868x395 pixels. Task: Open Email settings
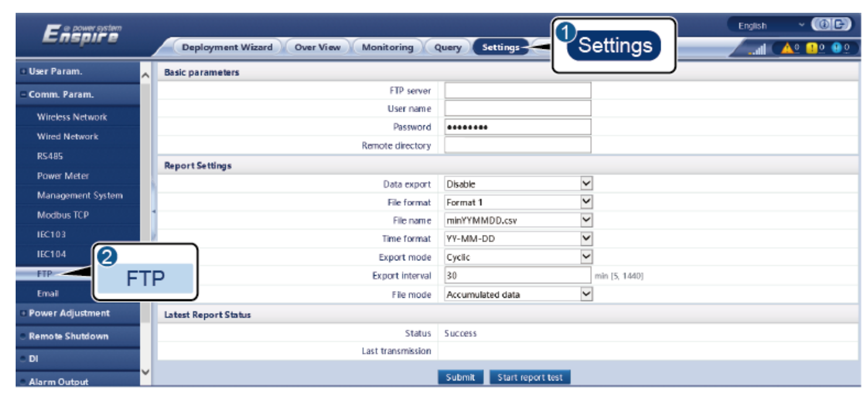(x=47, y=293)
